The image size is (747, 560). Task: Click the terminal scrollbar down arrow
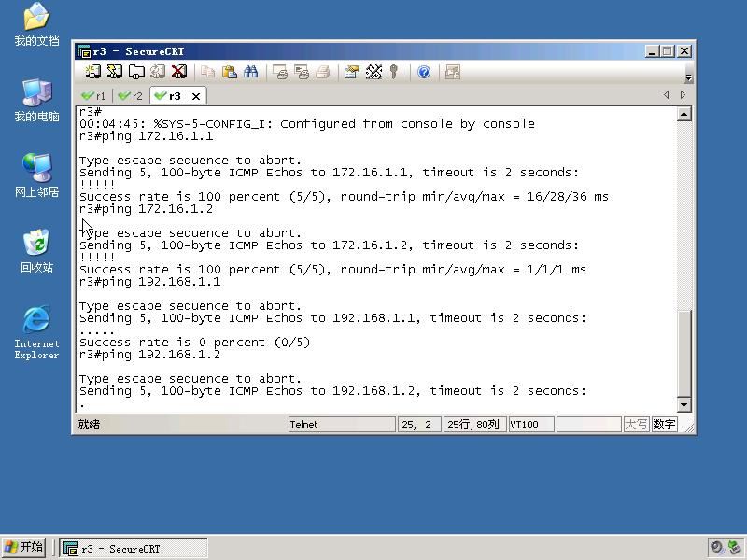coord(684,405)
